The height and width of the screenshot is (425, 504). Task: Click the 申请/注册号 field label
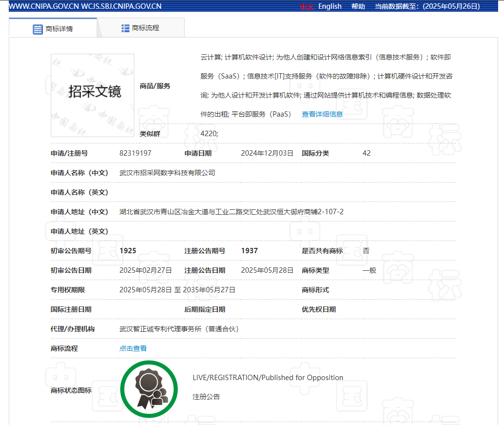[x=69, y=153]
